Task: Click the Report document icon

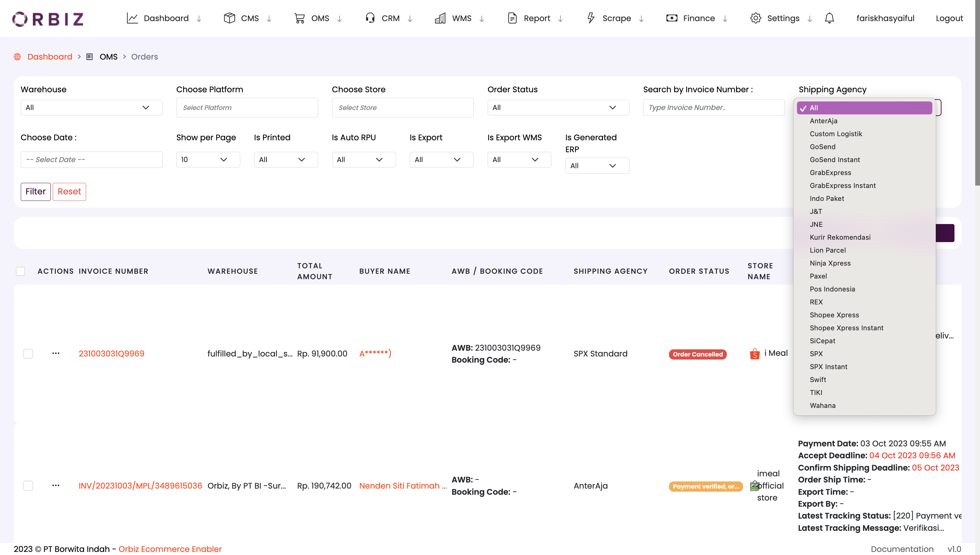Action: click(512, 18)
